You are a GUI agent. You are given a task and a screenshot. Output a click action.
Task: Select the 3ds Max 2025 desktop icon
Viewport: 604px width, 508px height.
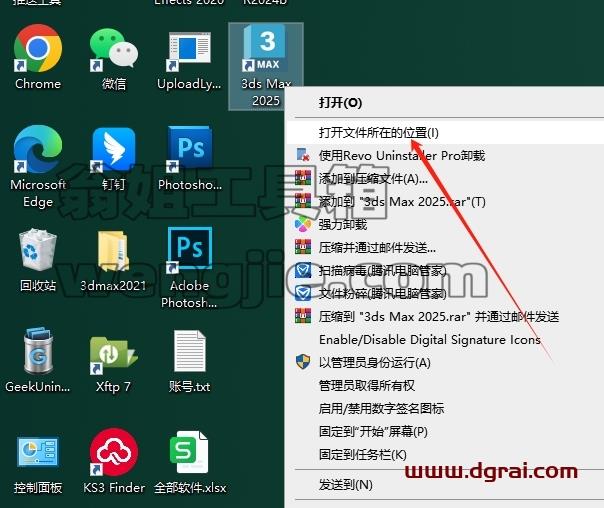266,66
